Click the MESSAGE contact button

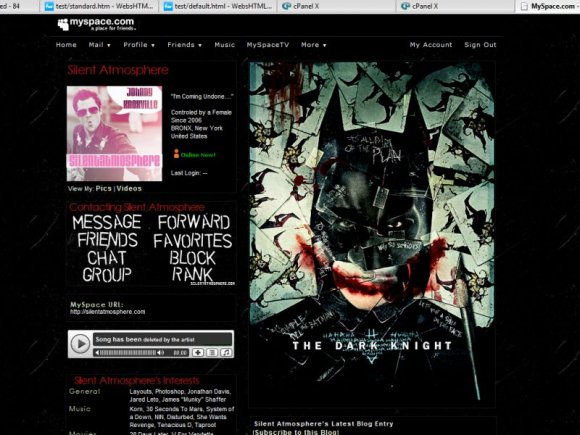coord(107,222)
